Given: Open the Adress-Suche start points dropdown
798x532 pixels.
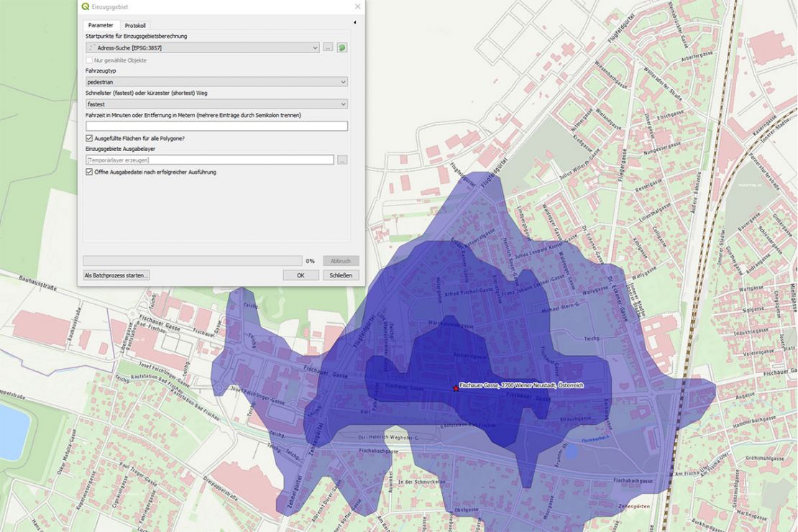Looking at the screenshot, I should pos(203,48).
